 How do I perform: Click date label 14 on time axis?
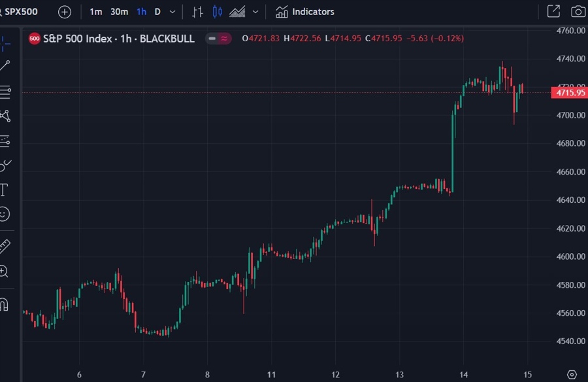click(x=464, y=375)
